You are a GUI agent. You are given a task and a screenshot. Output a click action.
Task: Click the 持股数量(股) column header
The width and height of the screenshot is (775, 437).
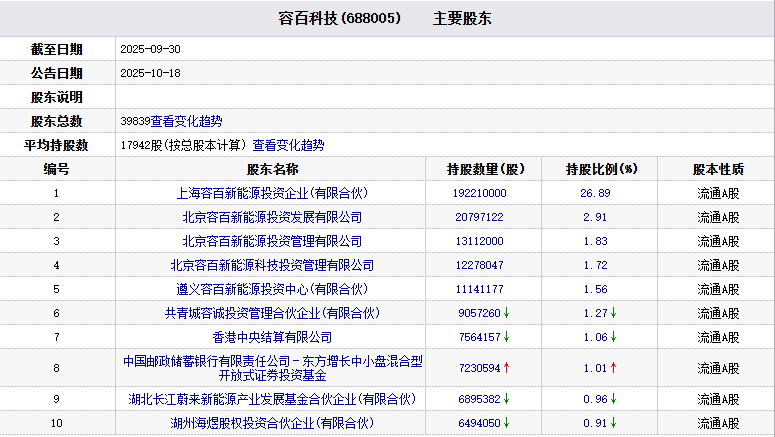tap(485, 169)
